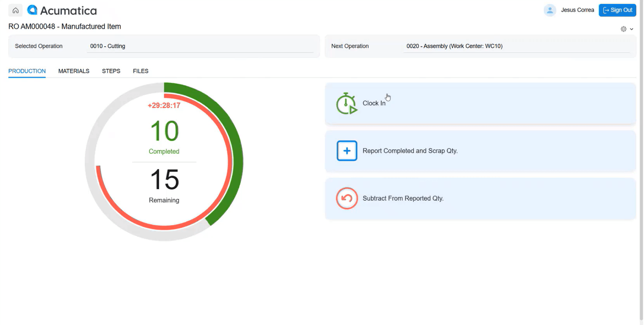Open the Next Operation field showing 0020 - Assembly
The image size is (644, 325).
pyautogui.click(x=517, y=46)
